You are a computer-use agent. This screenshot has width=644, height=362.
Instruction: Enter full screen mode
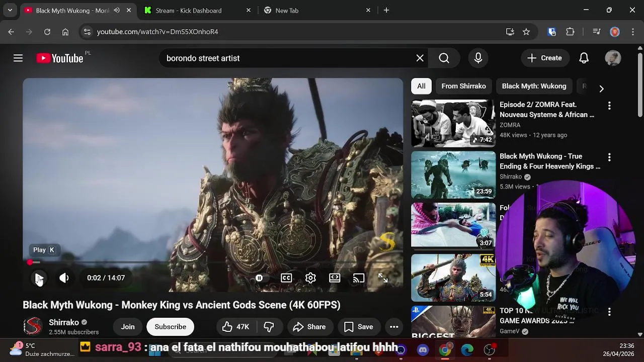click(x=383, y=278)
